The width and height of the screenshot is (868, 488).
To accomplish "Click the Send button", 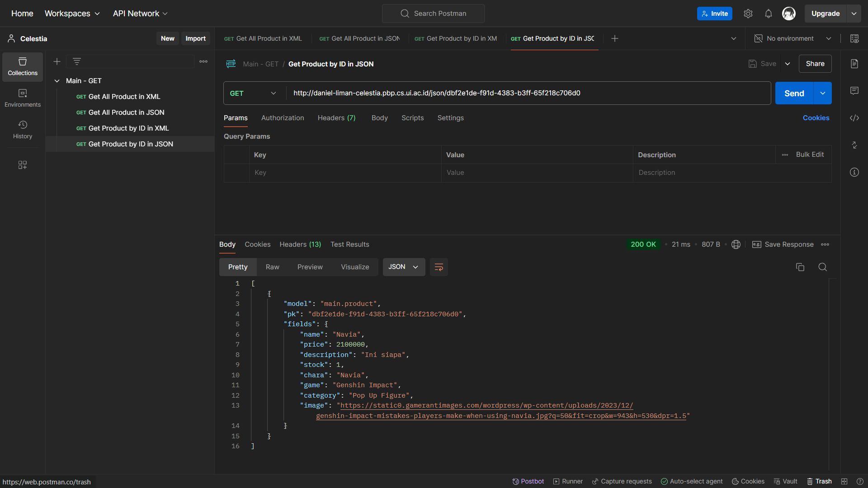I will [794, 93].
